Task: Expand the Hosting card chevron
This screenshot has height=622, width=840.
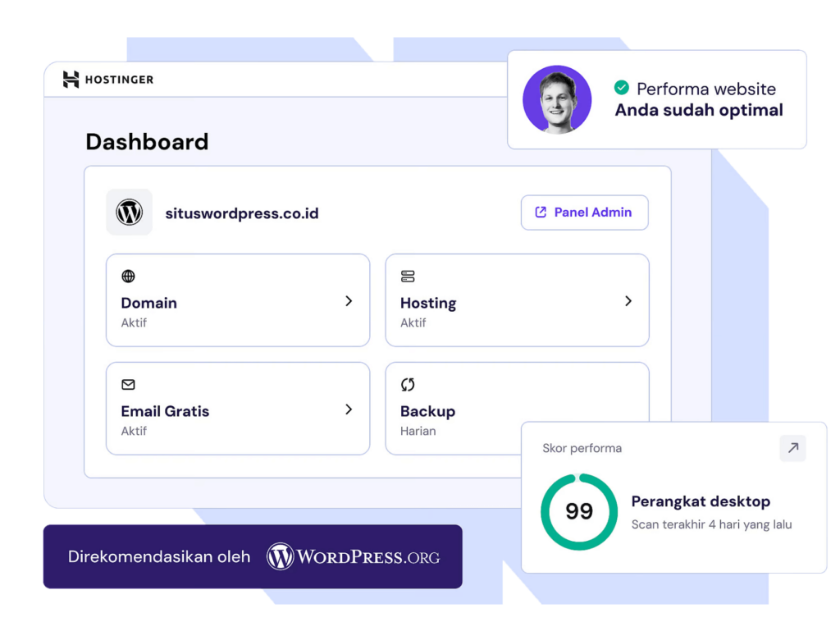Action: tap(628, 300)
